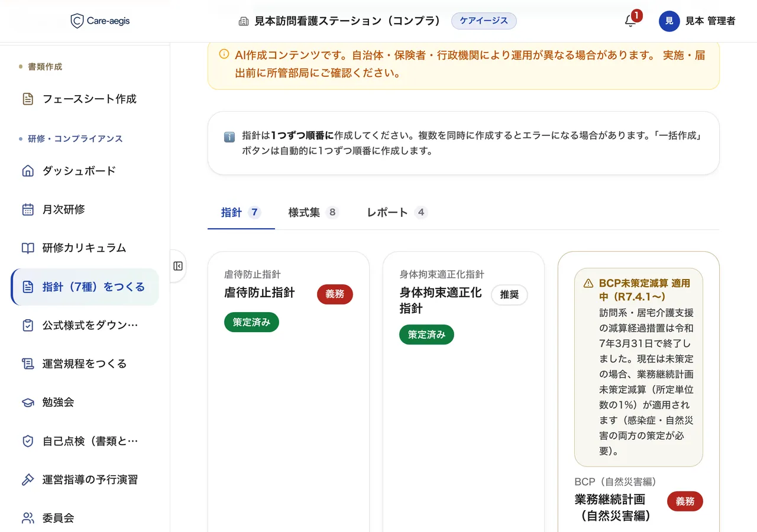Click the 委員会 people icon

(28, 518)
